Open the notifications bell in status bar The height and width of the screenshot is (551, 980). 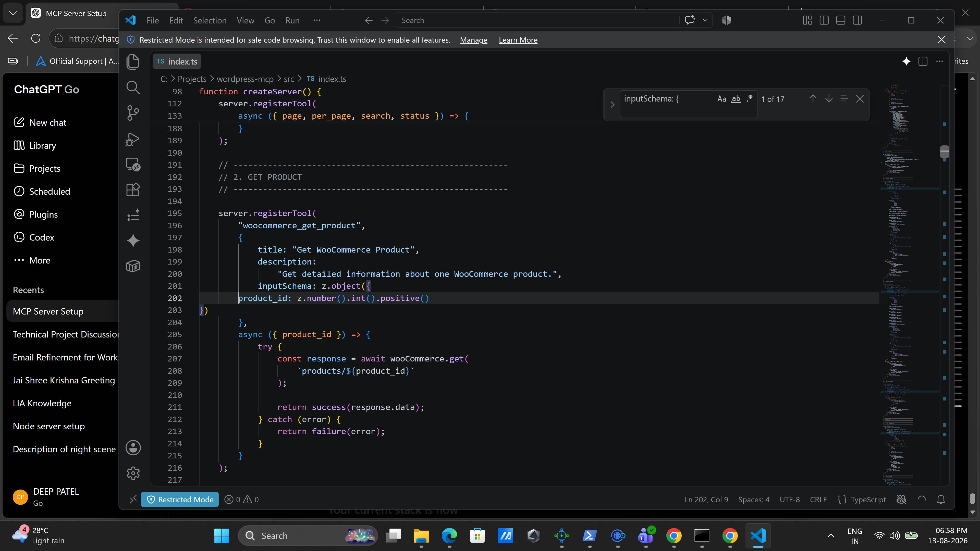941,499
